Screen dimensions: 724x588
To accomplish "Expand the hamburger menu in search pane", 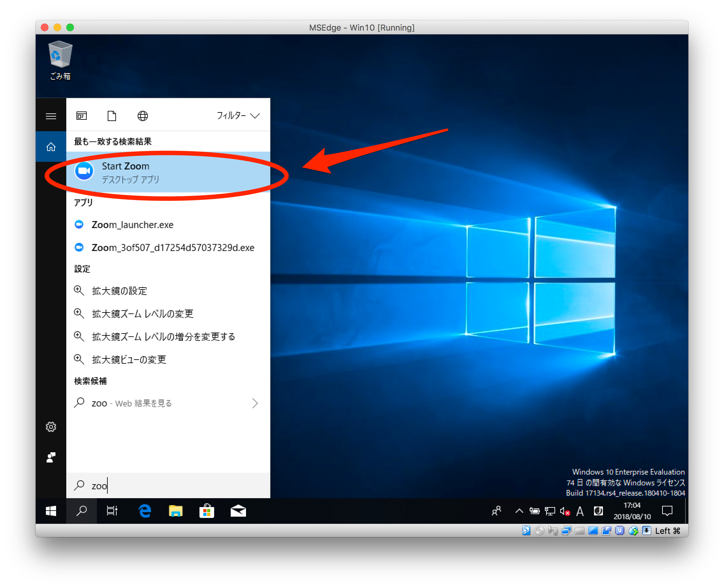I will click(x=51, y=116).
